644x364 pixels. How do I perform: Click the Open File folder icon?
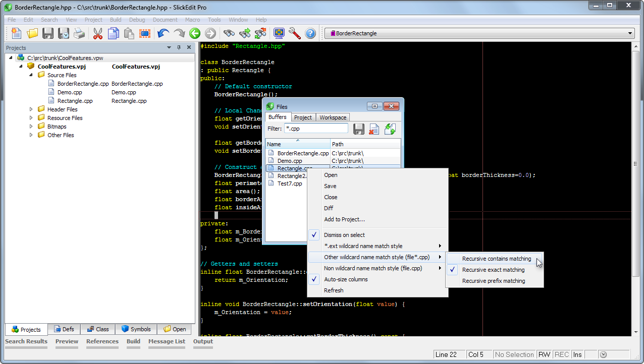[x=32, y=33]
